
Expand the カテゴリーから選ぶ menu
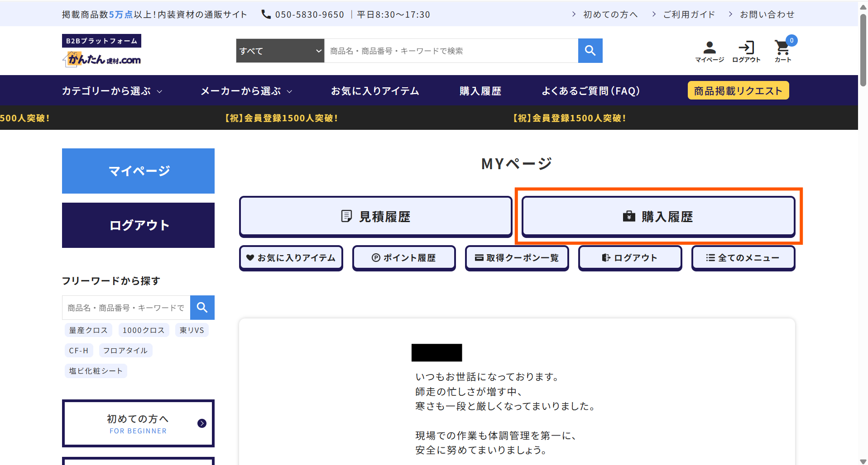111,90
